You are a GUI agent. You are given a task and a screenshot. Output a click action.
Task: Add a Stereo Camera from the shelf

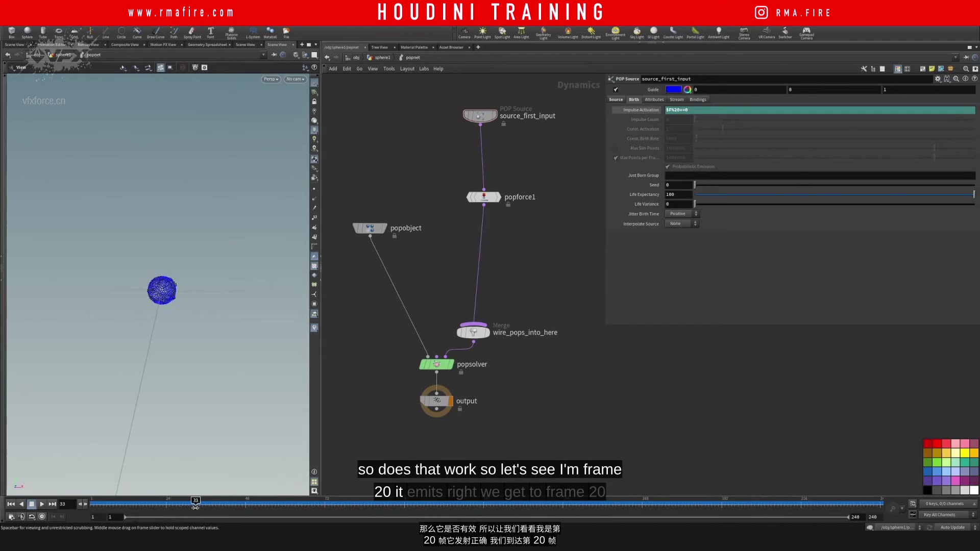(x=744, y=34)
